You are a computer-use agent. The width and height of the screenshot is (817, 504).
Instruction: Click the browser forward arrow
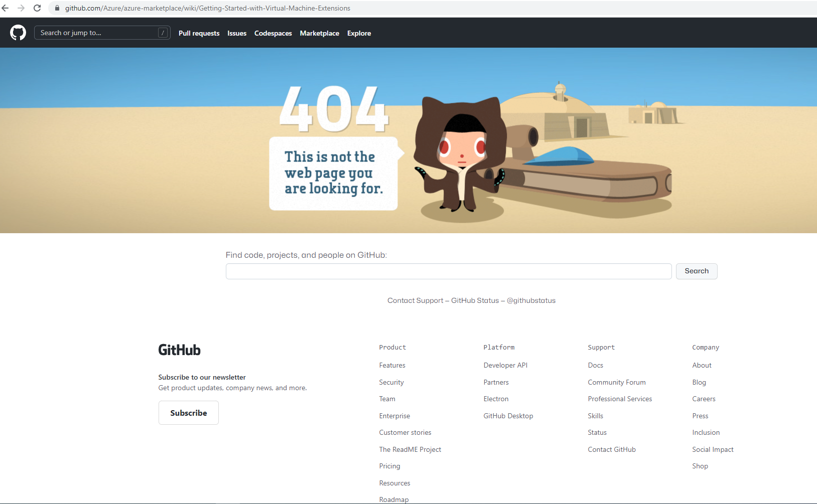22,8
